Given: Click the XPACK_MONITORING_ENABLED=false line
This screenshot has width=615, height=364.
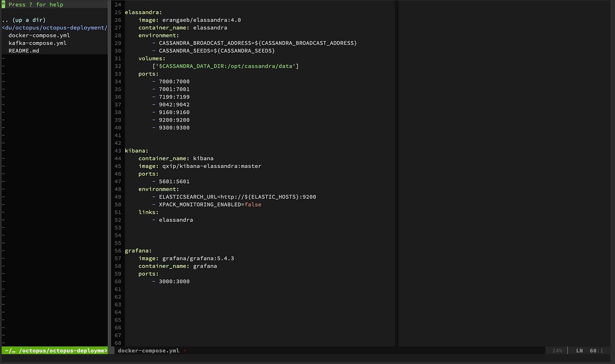Looking at the screenshot, I should pyautogui.click(x=207, y=205).
